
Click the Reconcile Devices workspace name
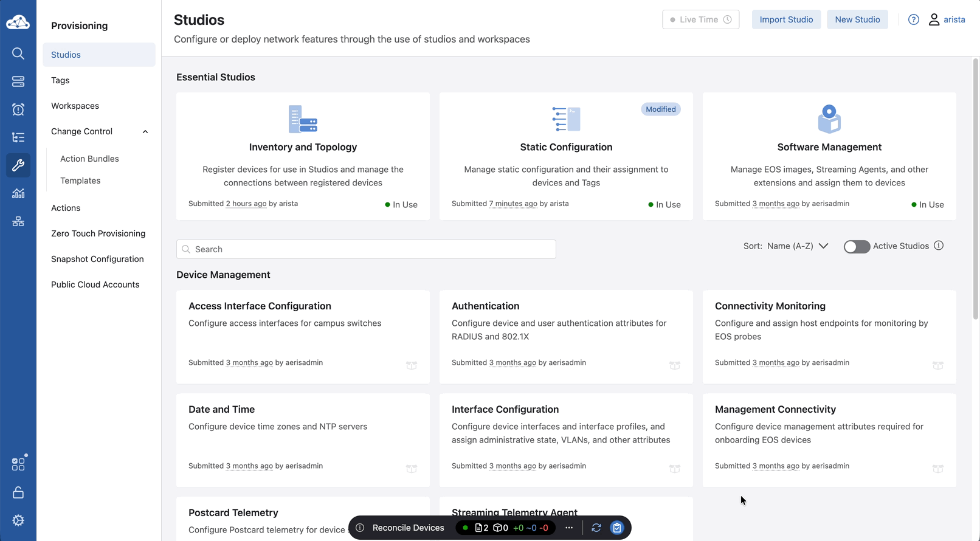pos(409,528)
